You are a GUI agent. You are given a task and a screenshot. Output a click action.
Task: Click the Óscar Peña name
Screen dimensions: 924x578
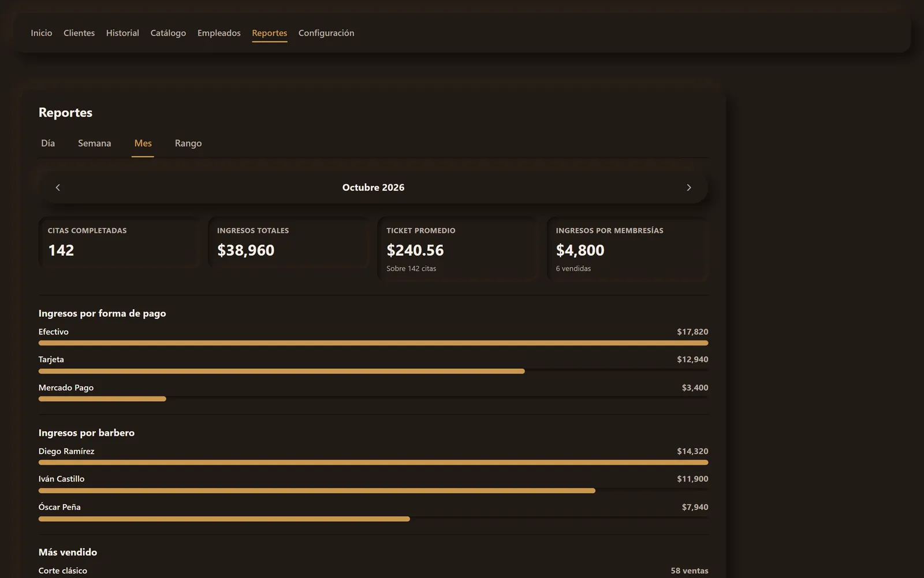(59, 507)
